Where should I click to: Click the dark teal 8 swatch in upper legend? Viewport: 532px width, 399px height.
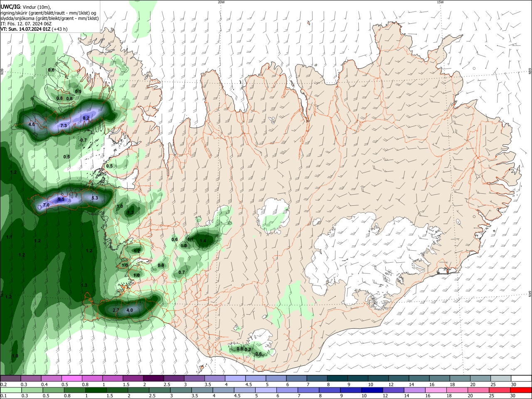tap(337, 379)
